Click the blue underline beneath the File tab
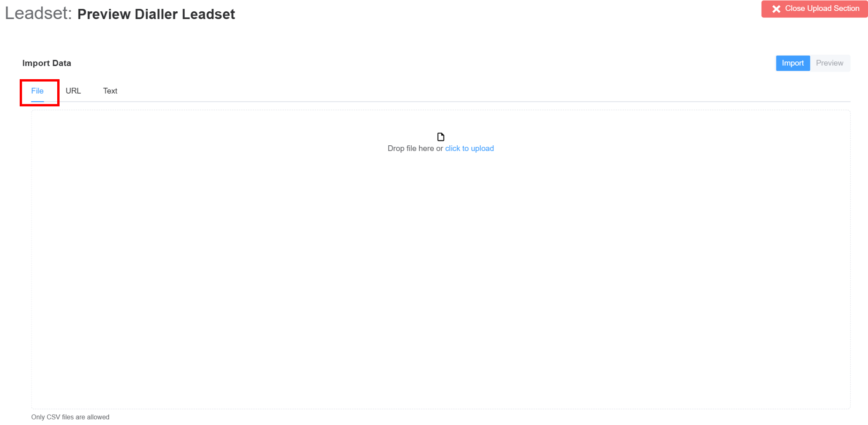 (x=38, y=101)
